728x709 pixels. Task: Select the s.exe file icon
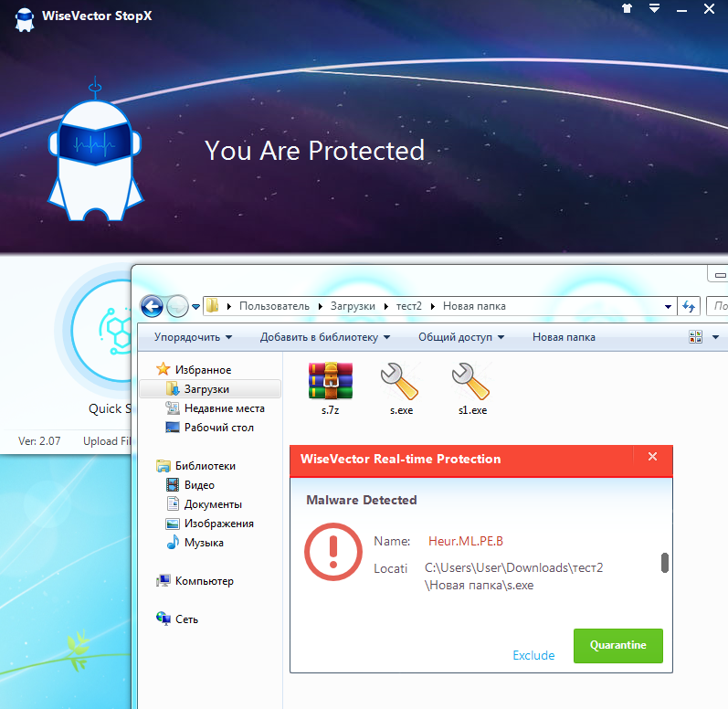(400, 382)
